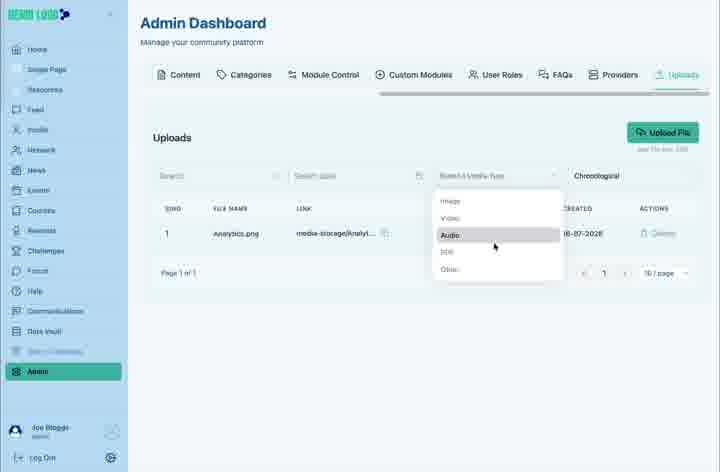720x472 pixels.
Task: Go to next page arrow
Action: (624, 274)
